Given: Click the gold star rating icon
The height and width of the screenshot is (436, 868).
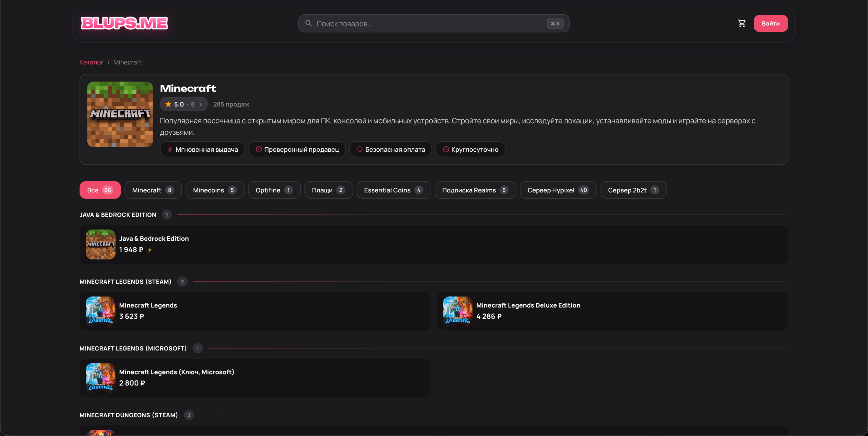Looking at the screenshot, I should coord(168,104).
